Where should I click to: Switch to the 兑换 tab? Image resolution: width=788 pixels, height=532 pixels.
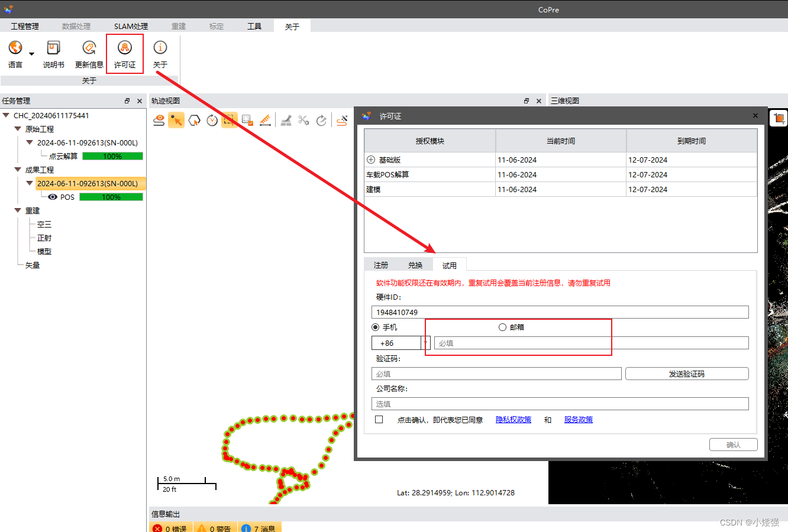(x=415, y=265)
